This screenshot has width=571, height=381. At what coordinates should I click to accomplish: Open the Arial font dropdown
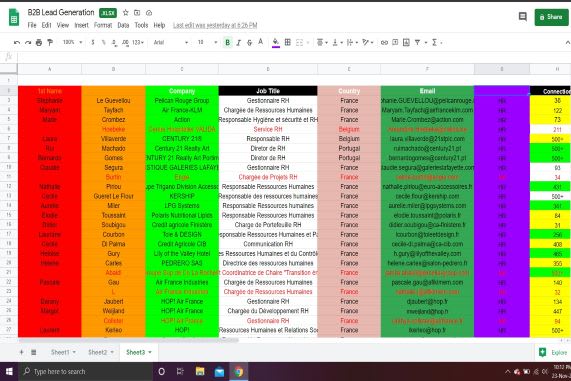click(x=170, y=43)
